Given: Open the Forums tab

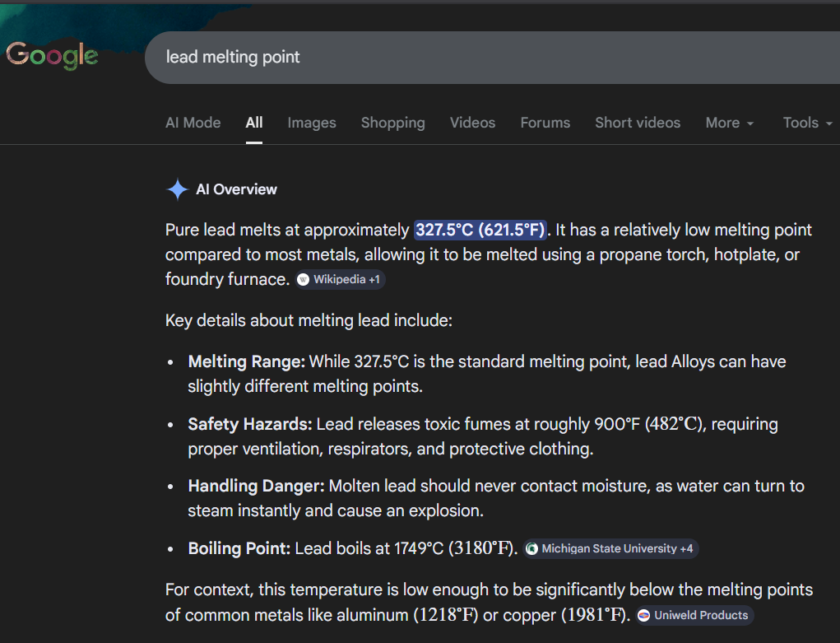Looking at the screenshot, I should coord(545,123).
